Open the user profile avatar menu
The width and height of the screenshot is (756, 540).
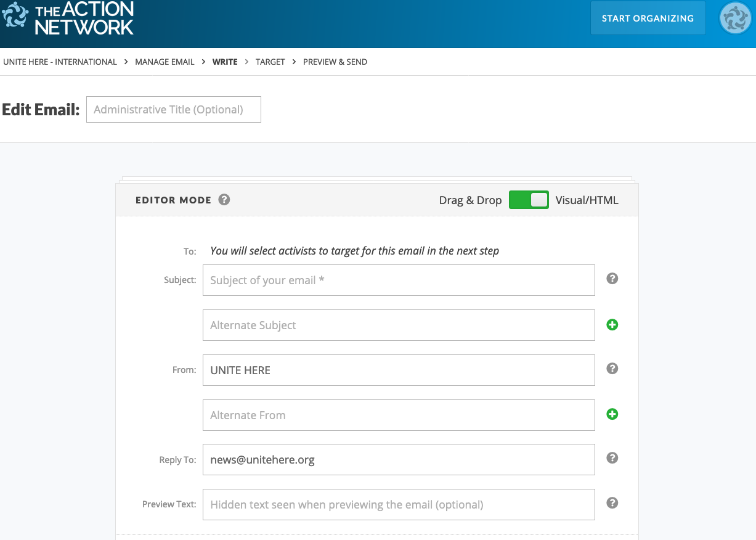pos(735,18)
